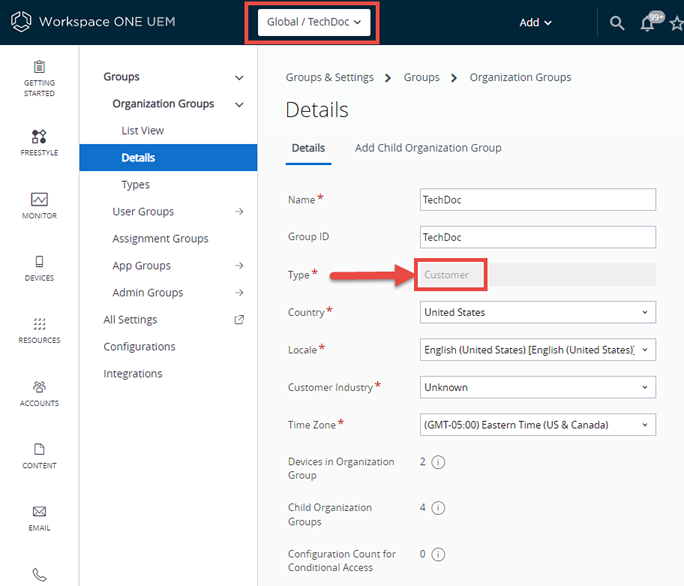
Task: Open the Accounts section icon
Action: (39, 387)
